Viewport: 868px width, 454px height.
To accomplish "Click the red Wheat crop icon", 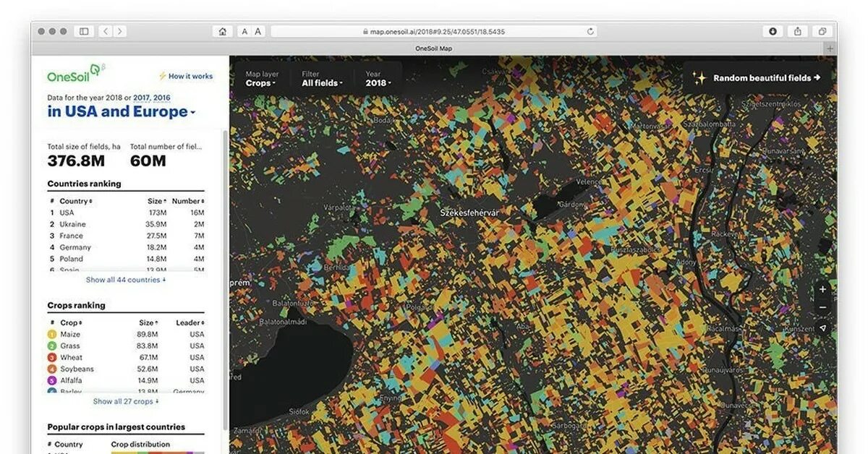I will (52, 358).
